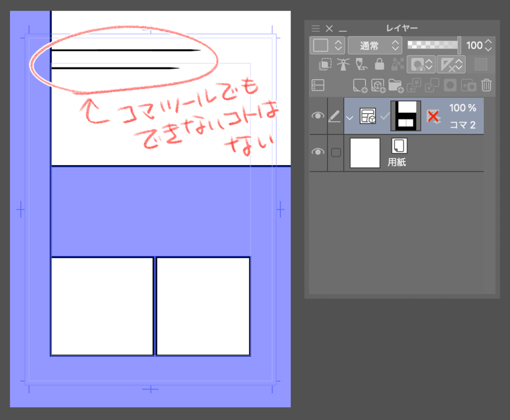510x420 pixels.
Task: Hide the コマ 2 layer eye
Action: coord(318,116)
